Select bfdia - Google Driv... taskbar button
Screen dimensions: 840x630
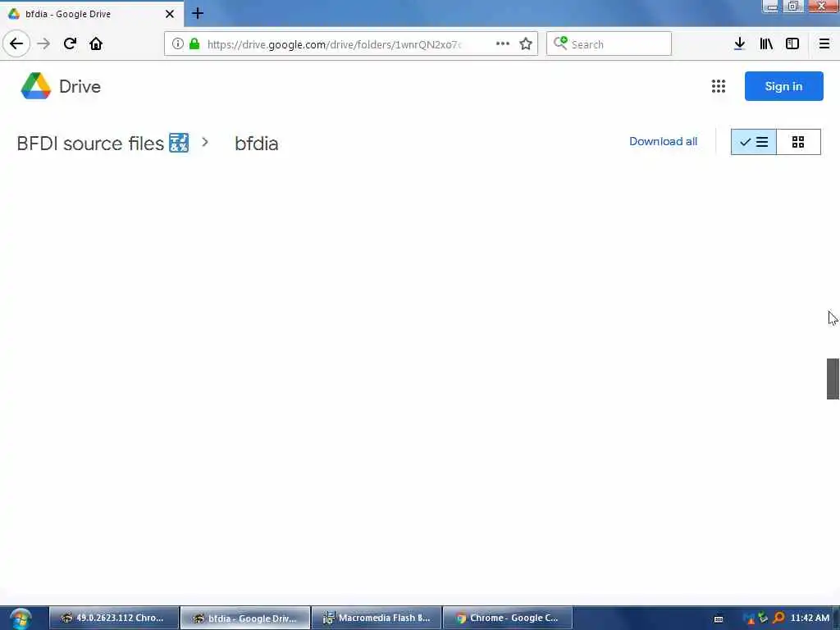(x=245, y=618)
